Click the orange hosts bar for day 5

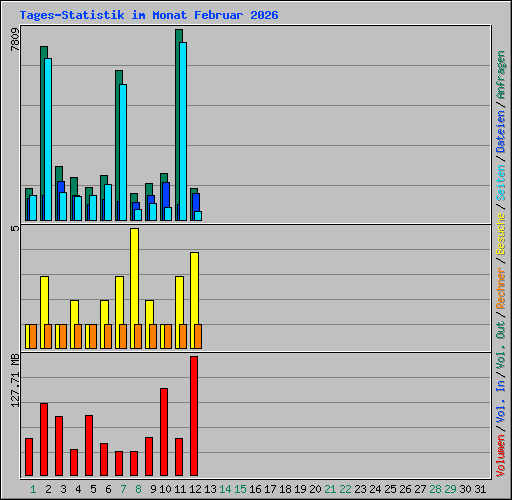click(93, 337)
